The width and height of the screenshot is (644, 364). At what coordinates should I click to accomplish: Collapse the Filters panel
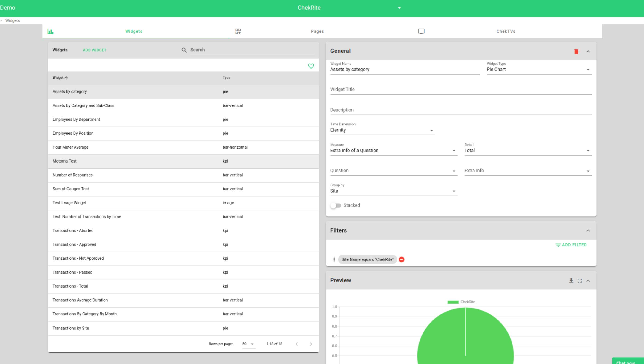588,230
